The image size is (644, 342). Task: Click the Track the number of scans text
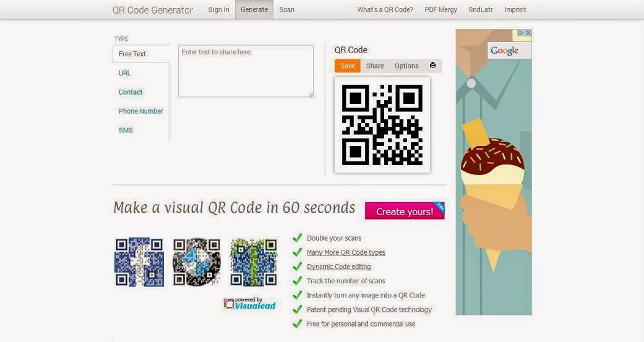(346, 281)
